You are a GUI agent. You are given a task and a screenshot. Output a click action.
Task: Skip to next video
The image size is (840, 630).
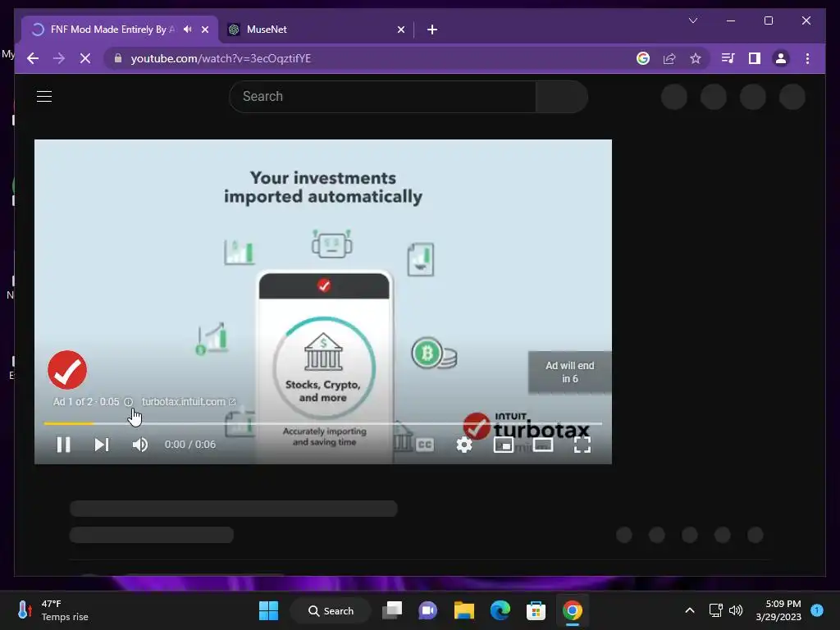[102, 445]
